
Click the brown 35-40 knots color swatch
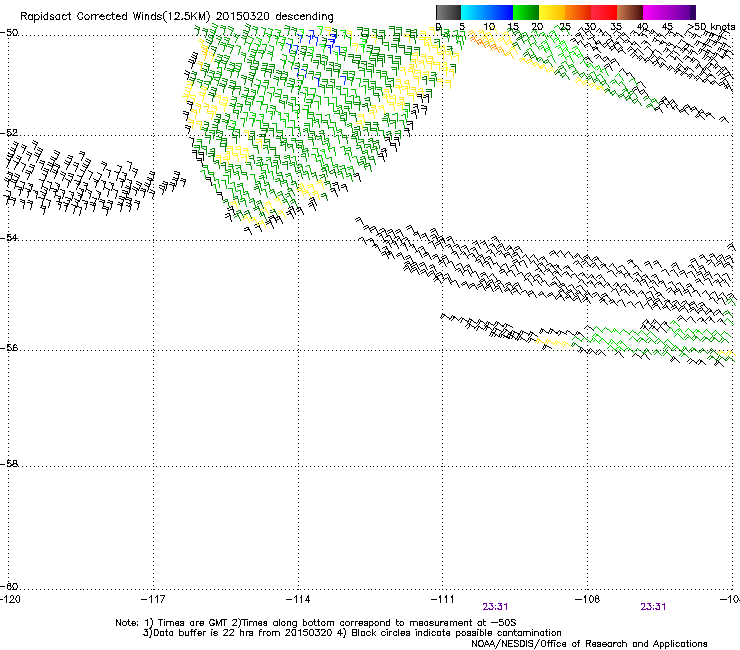point(630,12)
